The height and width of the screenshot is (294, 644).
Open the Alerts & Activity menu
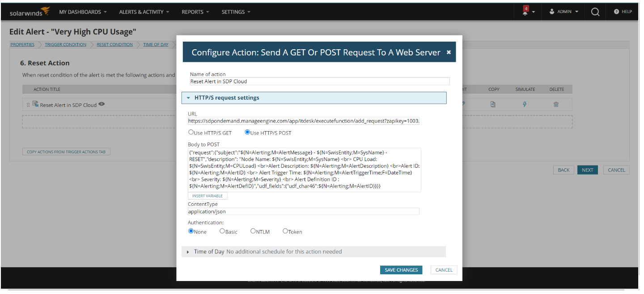[144, 12]
